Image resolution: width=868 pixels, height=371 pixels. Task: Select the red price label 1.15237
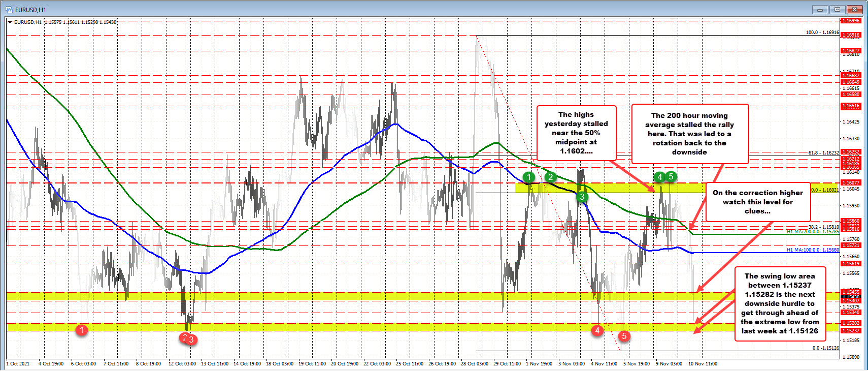851,331
